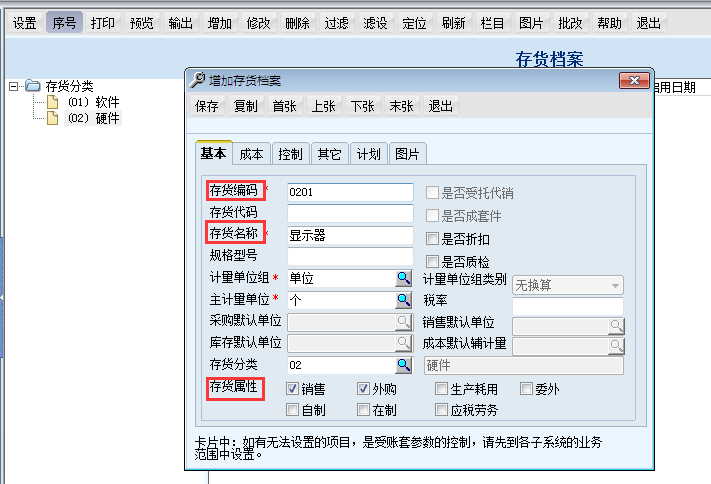Click 序号 in main toolbar
The image size is (711, 484).
click(64, 23)
